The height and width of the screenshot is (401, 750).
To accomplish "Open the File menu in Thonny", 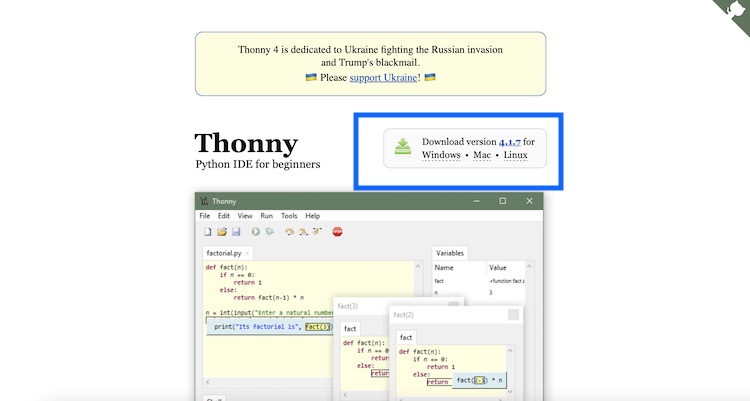I will 205,216.
